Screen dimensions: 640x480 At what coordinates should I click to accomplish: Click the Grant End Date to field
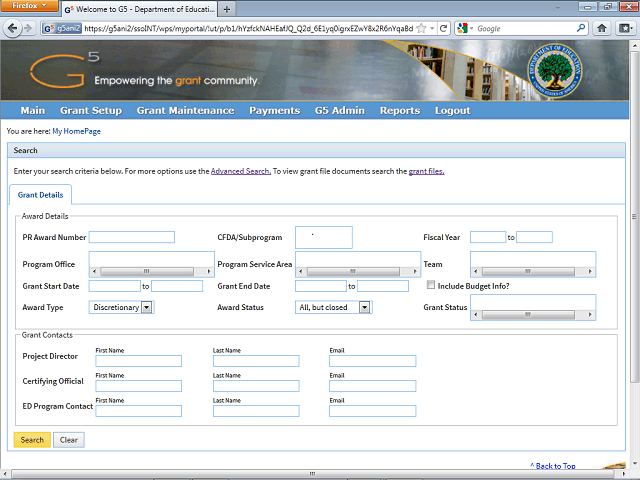click(383, 286)
